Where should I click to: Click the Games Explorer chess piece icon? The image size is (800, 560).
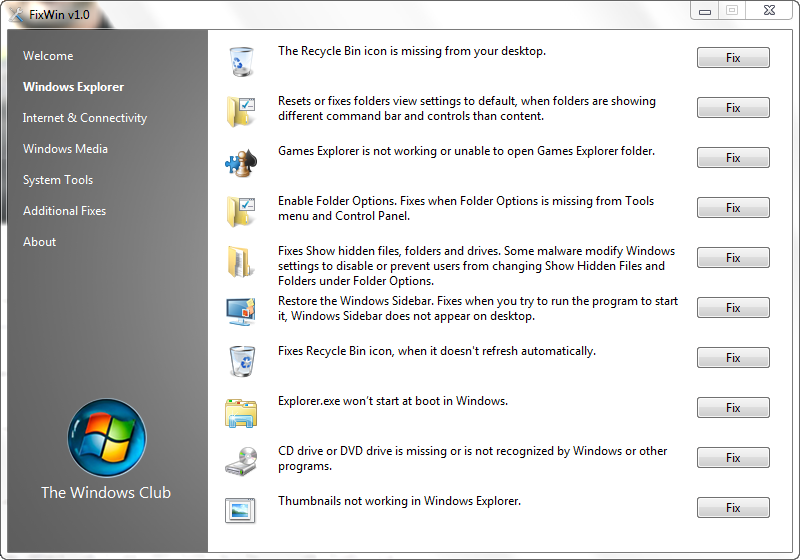[x=241, y=160]
